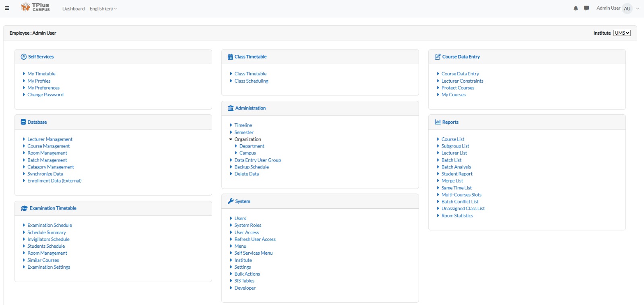Click the arrow beside Data Entry User Group
This screenshot has width=644, height=305.
click(x=231, y=160)
